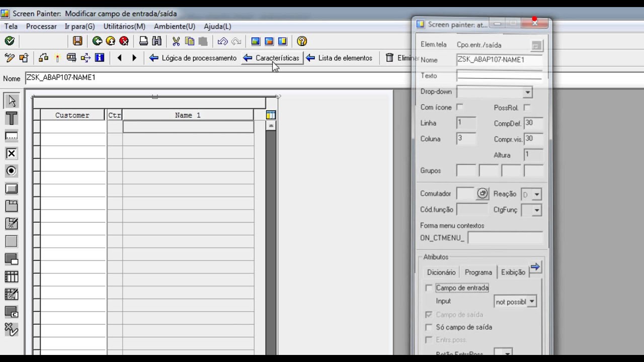
Task: Click the Comutador search help button
Action: pyautogui.click(x=482, y=194)
